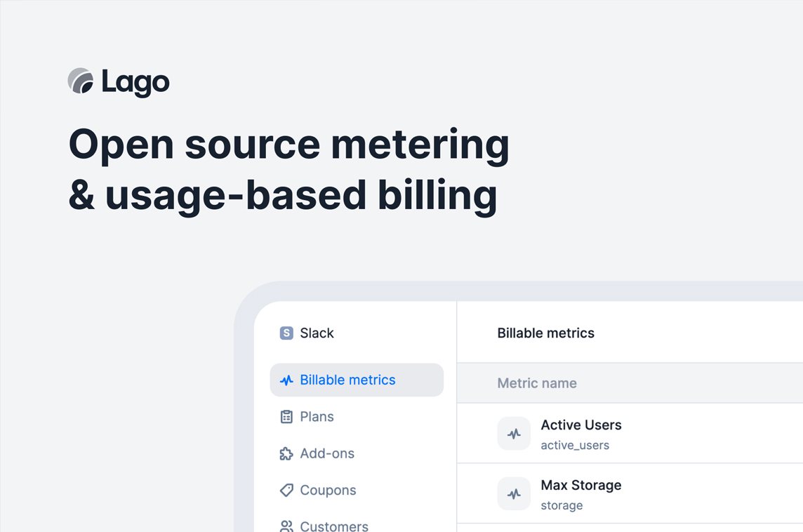
Task: Open the Slack organization switcher name
Action: pyautogui.click(x=317, y=333)
